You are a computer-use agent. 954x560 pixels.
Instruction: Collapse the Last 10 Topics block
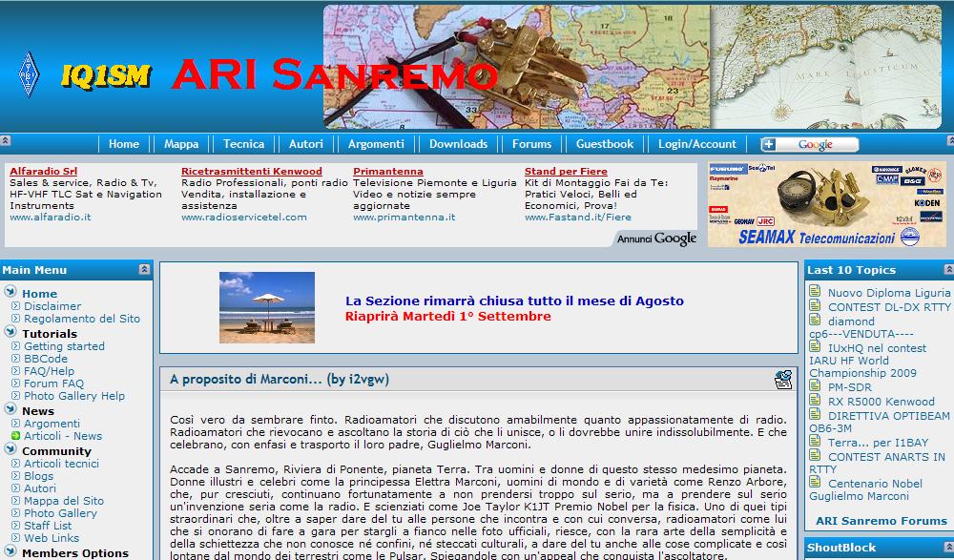tap(948, 269)
